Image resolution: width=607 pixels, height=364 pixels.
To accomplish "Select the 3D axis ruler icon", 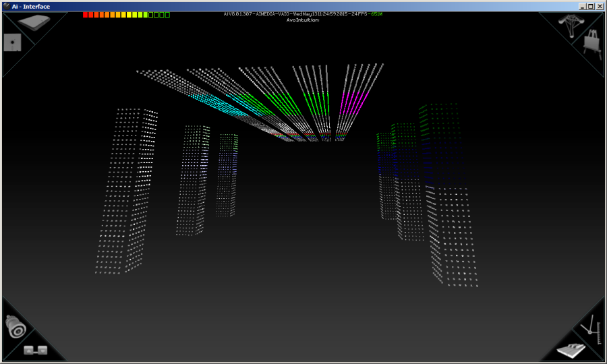I will tap(591, 329).
